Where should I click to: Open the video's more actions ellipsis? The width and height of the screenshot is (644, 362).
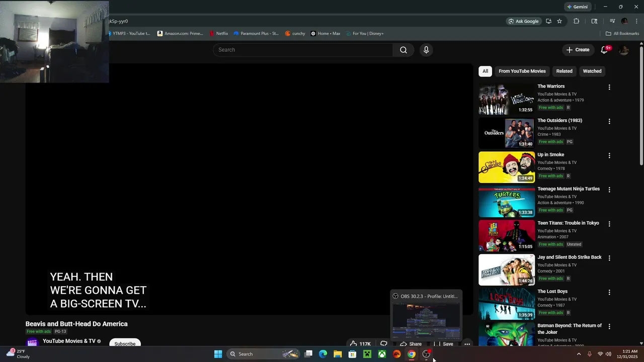pyautogui.click(x=467, y=344)
